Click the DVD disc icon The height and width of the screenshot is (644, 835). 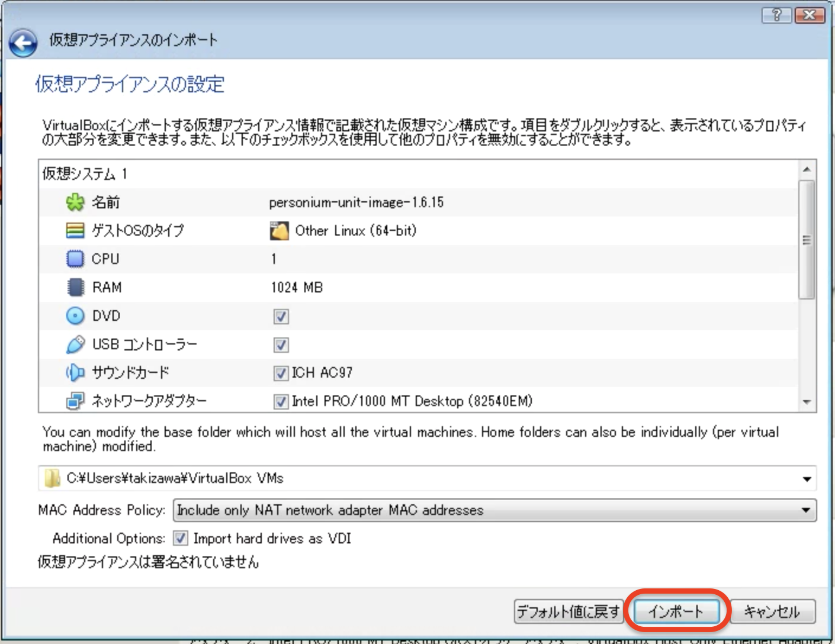[x=75, y=315]
